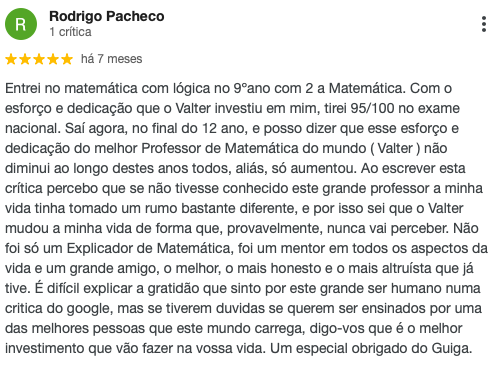Viewport: 493px width, 369px height.
Task: Open the three-dot review options menu
Action: tap(484, 24)
